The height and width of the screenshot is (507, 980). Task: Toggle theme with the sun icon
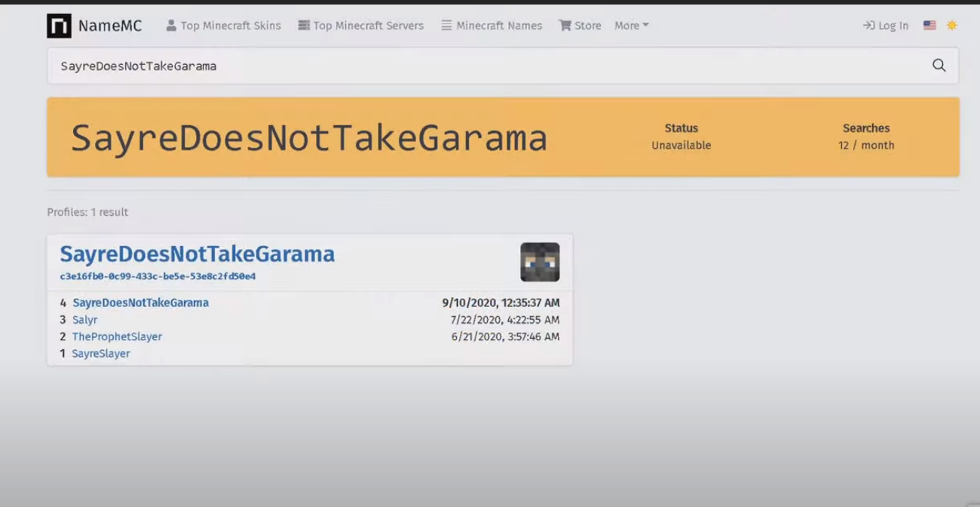[952, 26]
